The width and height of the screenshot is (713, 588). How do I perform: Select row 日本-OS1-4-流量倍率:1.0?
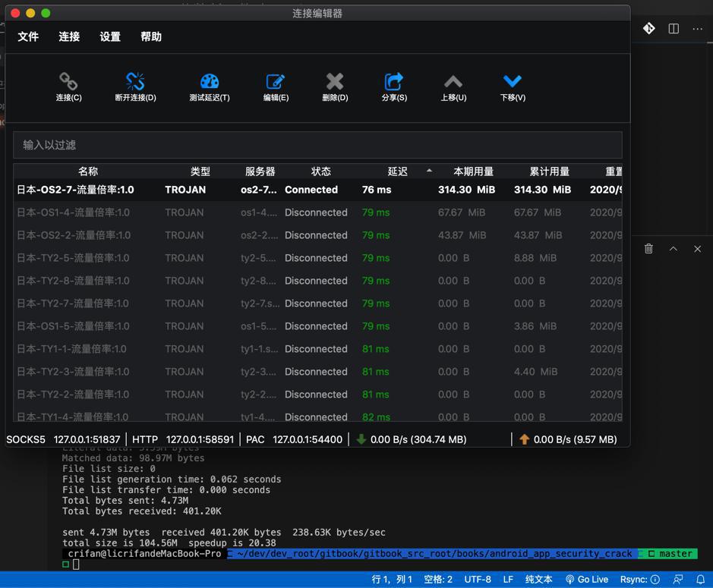tap(317, 212)
